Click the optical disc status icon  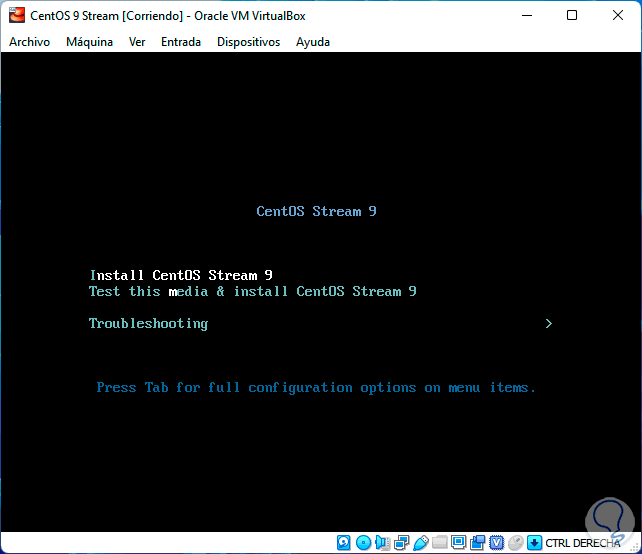[x=363, y=543]
